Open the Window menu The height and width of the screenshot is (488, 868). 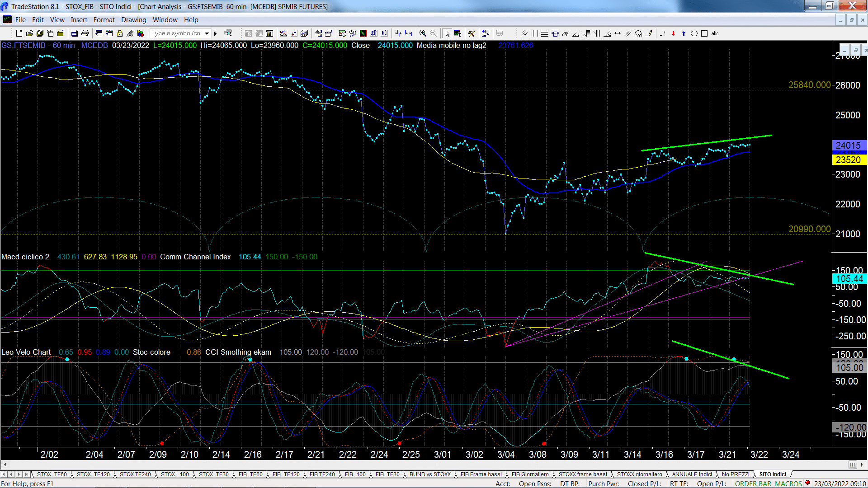click(165, 20)
